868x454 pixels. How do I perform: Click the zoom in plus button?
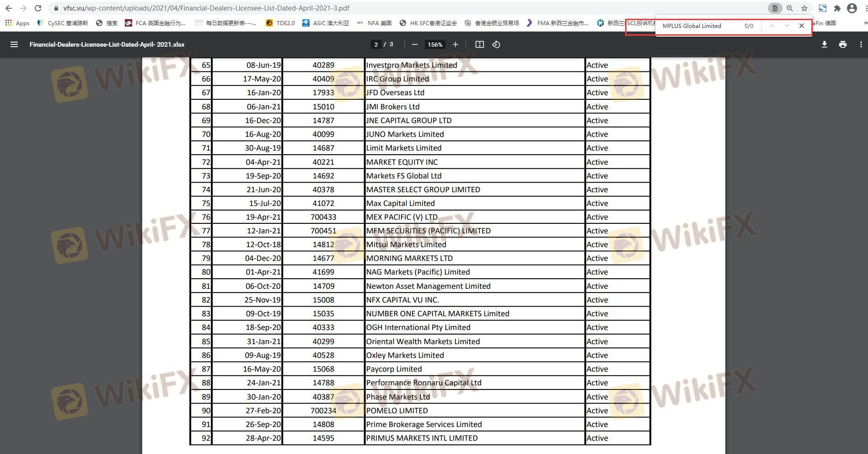pos(455,44)
